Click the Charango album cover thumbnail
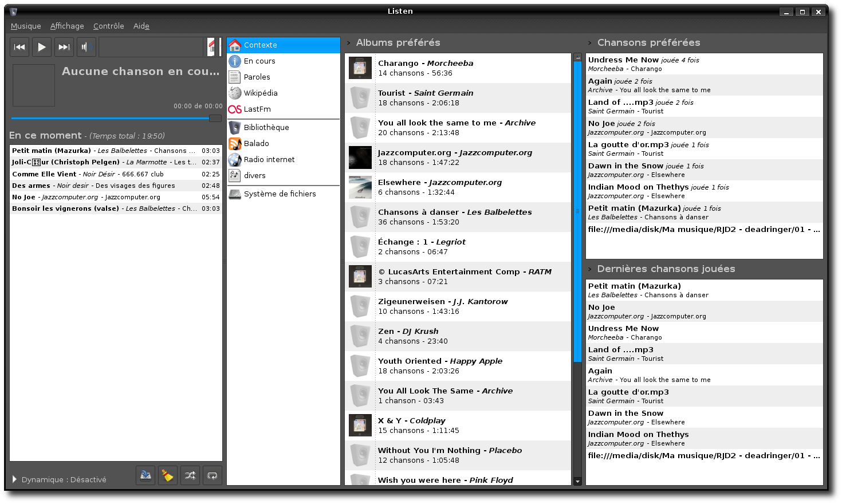This screenshot has width=842, height=504. coord(360,68)
